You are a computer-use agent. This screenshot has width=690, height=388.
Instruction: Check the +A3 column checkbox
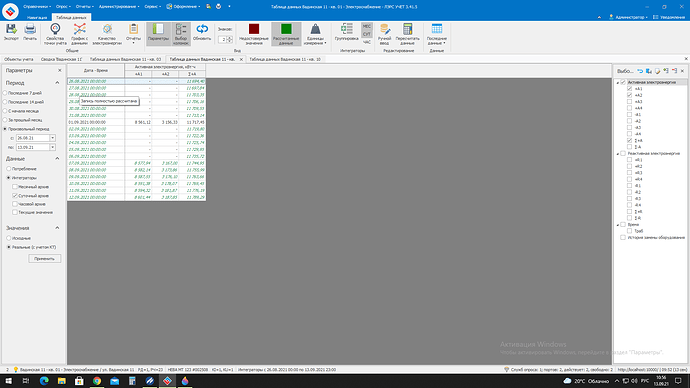coord(629,102)
